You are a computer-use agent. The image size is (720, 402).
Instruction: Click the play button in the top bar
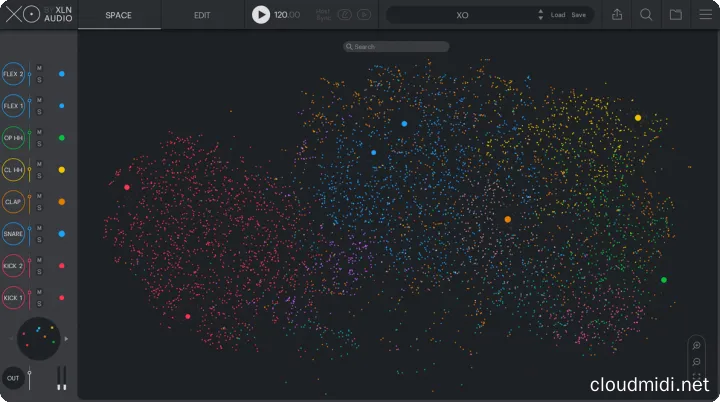point(261,15)
